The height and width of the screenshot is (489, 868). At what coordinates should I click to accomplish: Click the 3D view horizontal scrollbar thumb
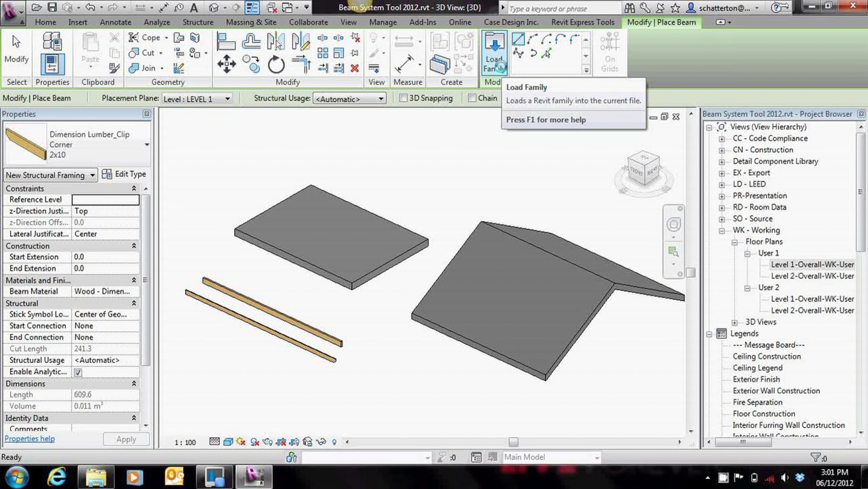coord(513,442)
